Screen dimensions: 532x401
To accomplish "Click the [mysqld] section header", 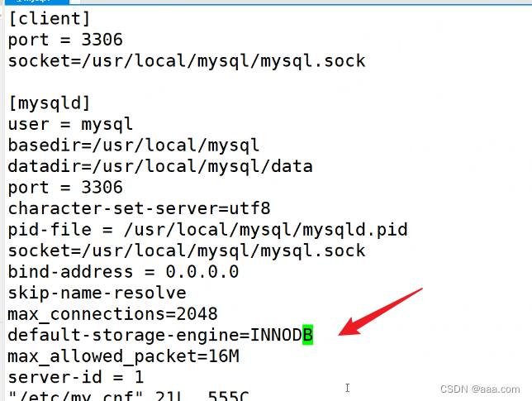I will tap(49, 103).
